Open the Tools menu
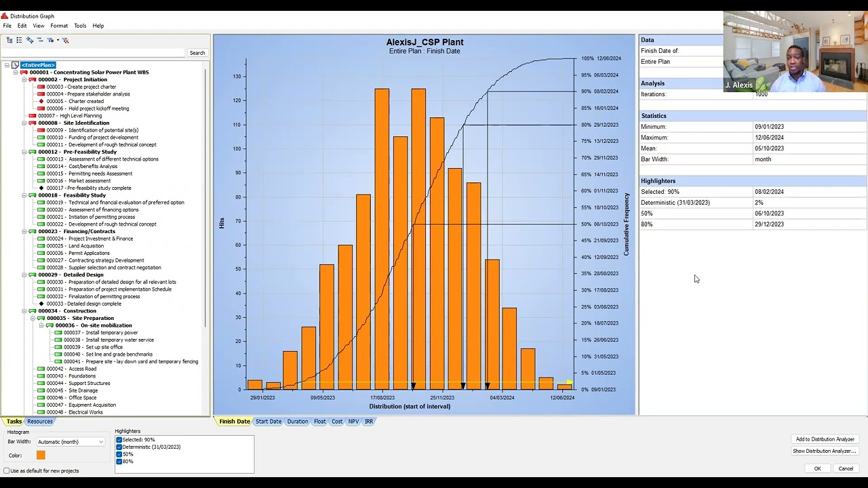 tap(80, 26)
